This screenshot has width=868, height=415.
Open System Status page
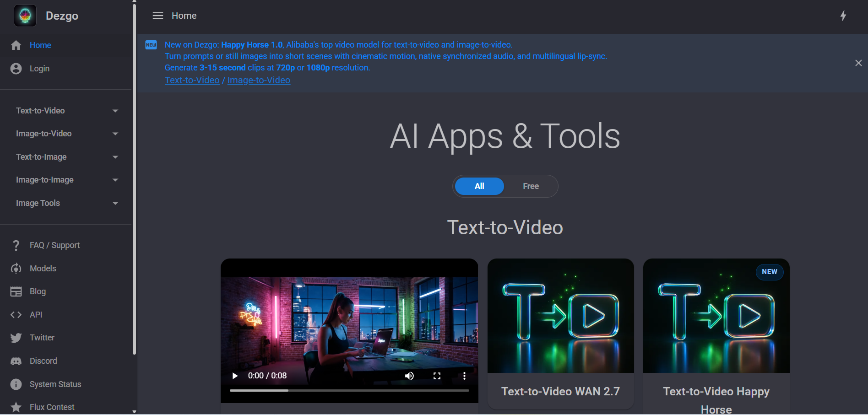[66, 384]
